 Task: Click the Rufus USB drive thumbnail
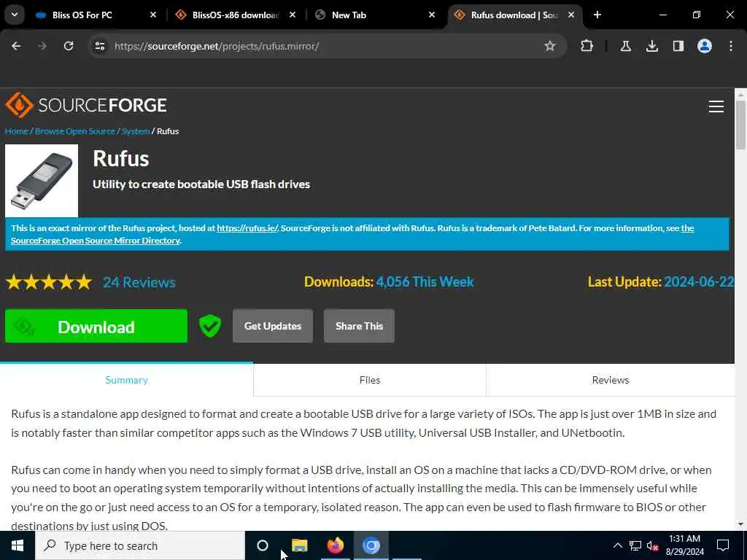(42, 181)
